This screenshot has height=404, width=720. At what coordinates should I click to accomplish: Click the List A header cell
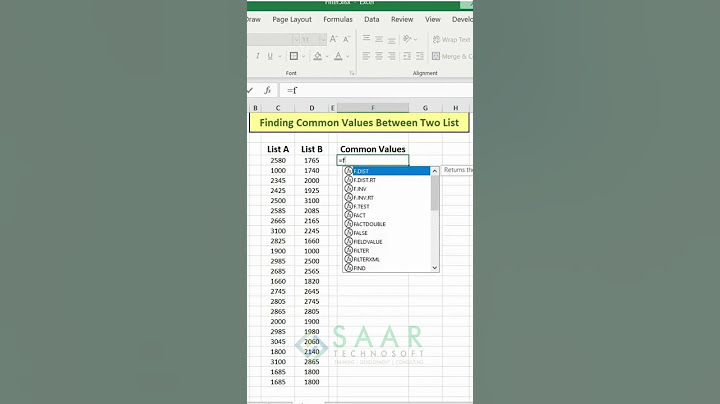pos(278,149)
